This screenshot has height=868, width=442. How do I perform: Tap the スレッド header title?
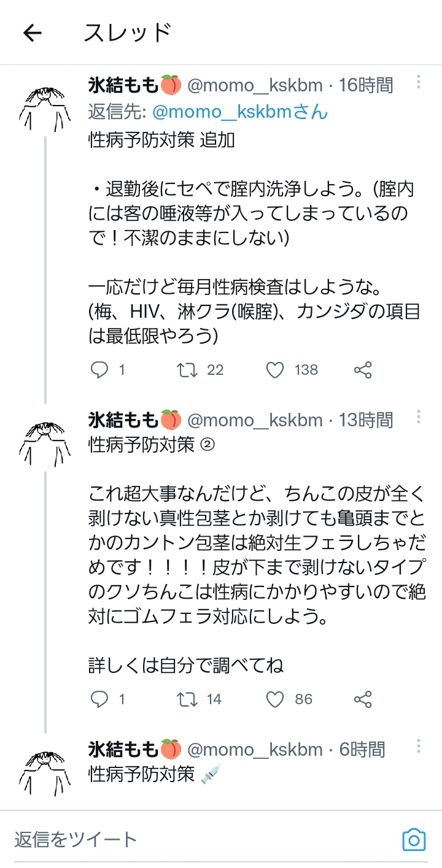coord(127,33)
